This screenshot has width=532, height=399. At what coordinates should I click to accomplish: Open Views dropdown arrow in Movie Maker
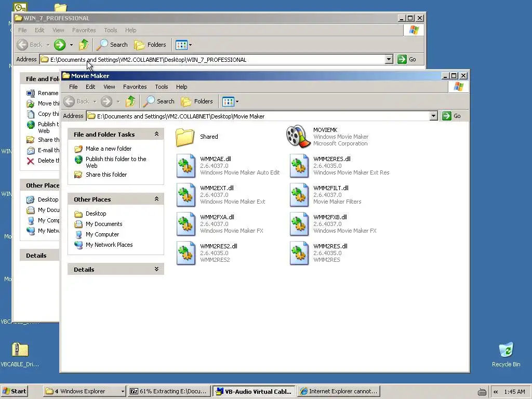coord(237,101)
